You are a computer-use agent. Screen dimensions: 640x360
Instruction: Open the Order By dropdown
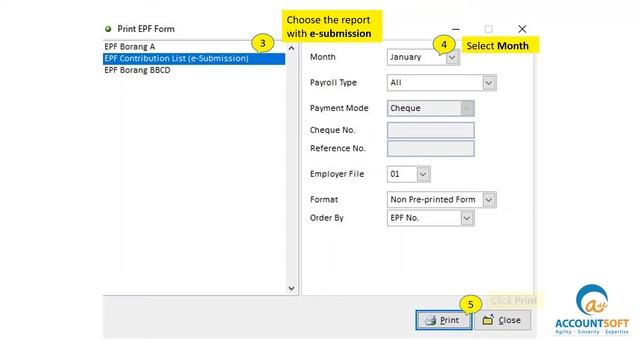pos(467,218)
